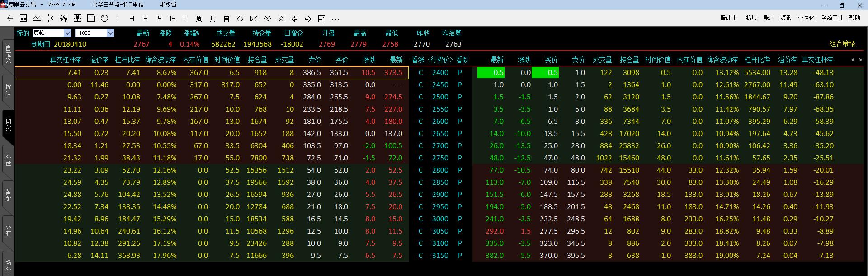
Task: Open the candlestick K-line chart icon
Action: 51,19
